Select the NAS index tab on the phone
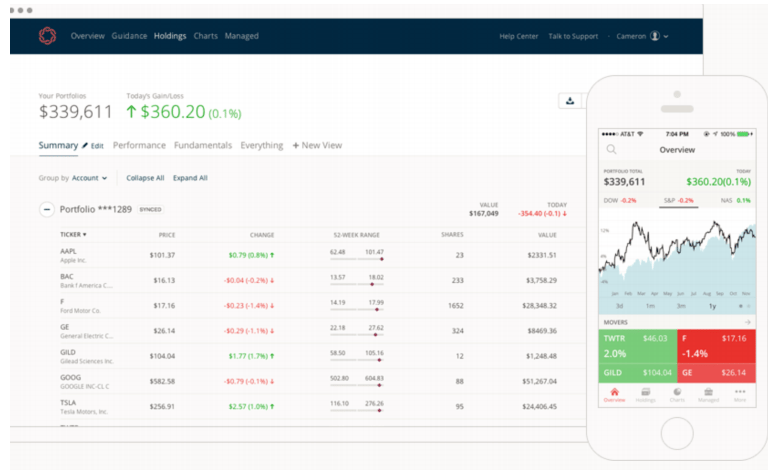This screenshot has width=776, height=470. (735, 200)
